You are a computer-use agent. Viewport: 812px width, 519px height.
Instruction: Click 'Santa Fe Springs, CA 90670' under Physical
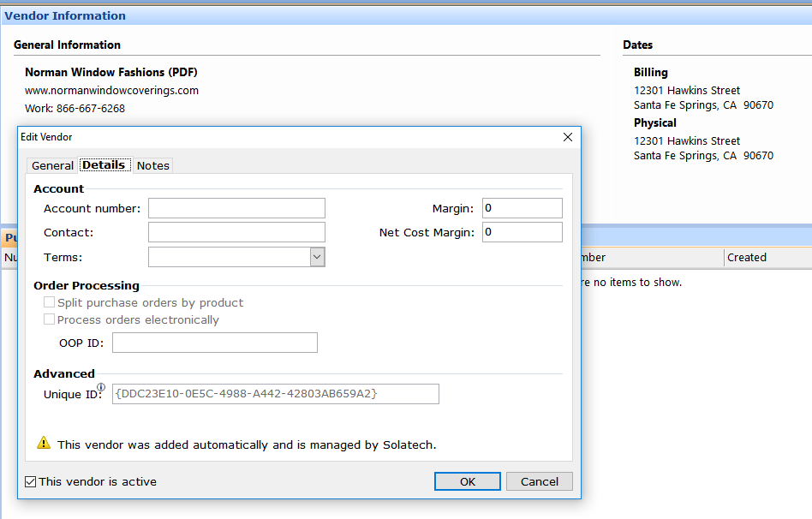point(703,155)
